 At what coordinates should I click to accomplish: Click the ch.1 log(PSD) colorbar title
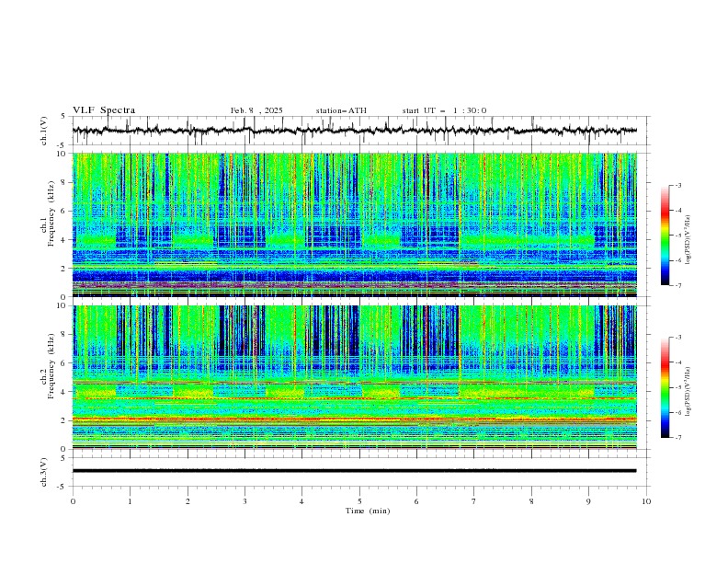pyautogui.click(x=688, y=239)
